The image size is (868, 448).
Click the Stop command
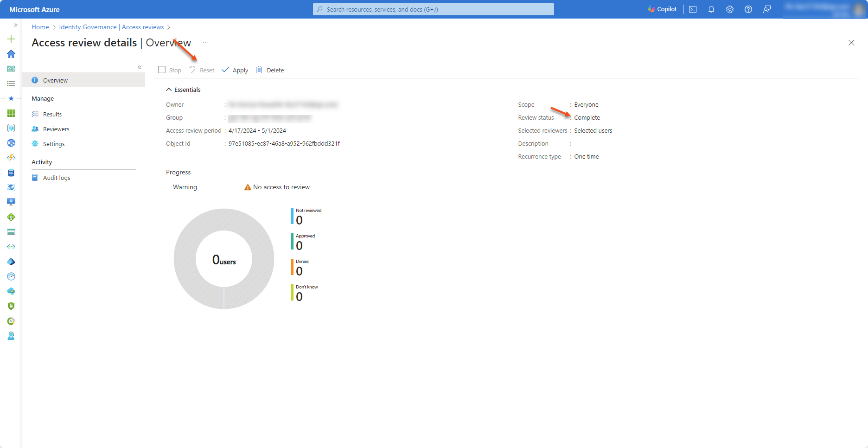[x=170, y=70]
